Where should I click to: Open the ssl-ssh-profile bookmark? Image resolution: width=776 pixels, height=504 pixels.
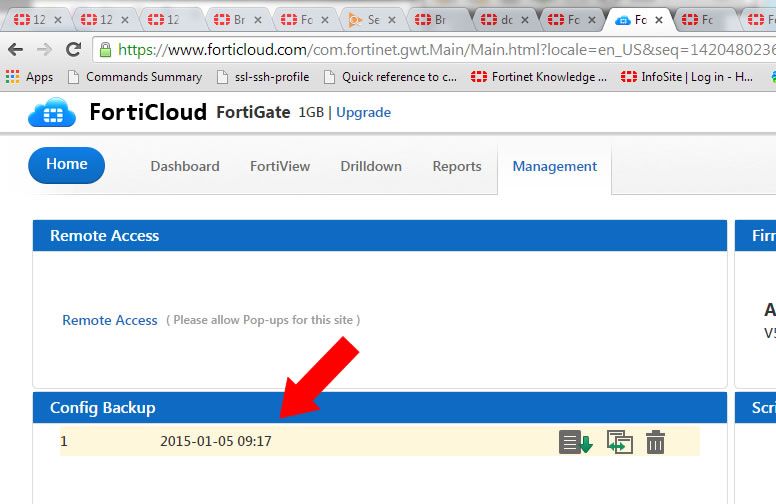[263, 77]
